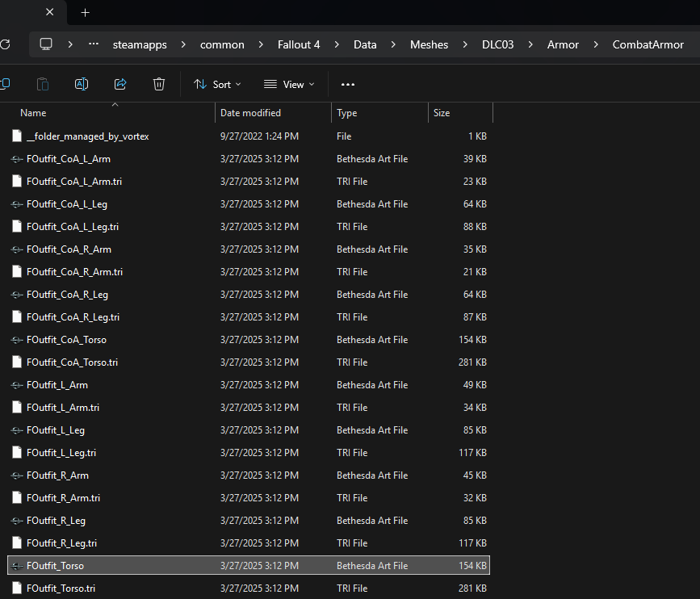Click blank file icon of __folder_managed_by_vortex
Viewport: 700px width, 599px height.
17,136
